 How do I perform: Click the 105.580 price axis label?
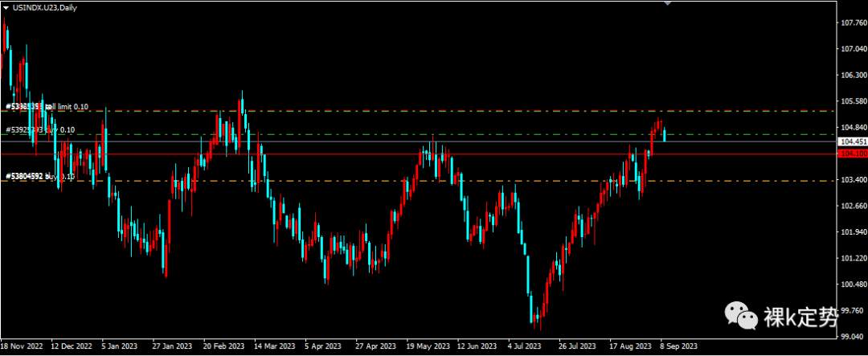tap(853, 100)
